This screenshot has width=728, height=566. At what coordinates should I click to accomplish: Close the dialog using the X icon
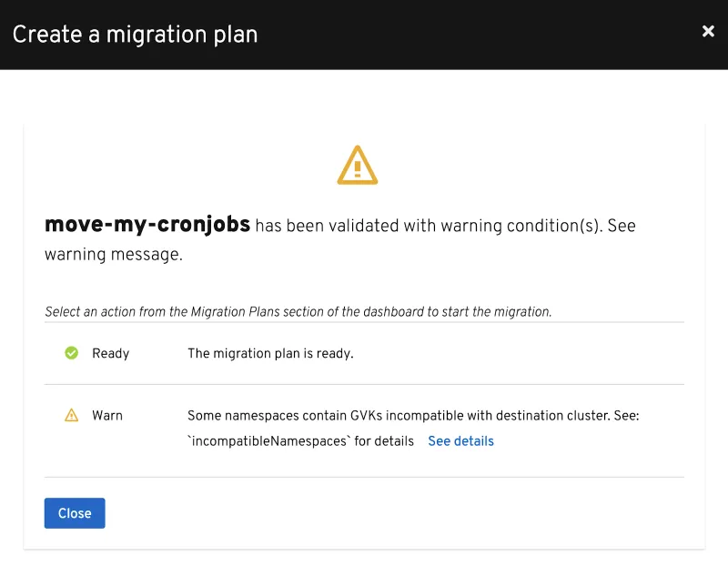(708, 32)
